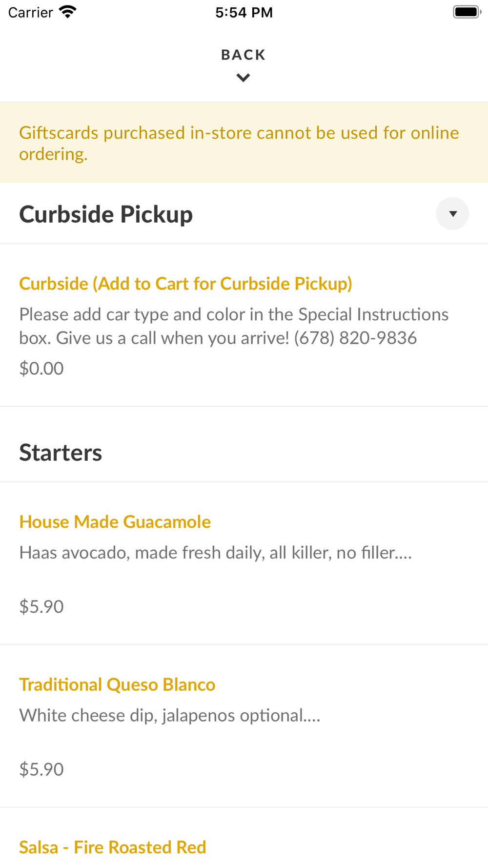Tap the Carrier label in status bar
The width and height of the screenshot is (488, 868).
(x=30, y=12)
